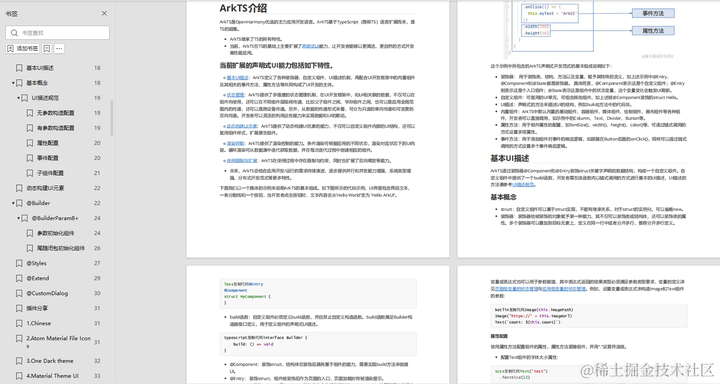Open the UI描述规范 bookmark
Viewport: 720px width, 384px height.
pos(45,98)
